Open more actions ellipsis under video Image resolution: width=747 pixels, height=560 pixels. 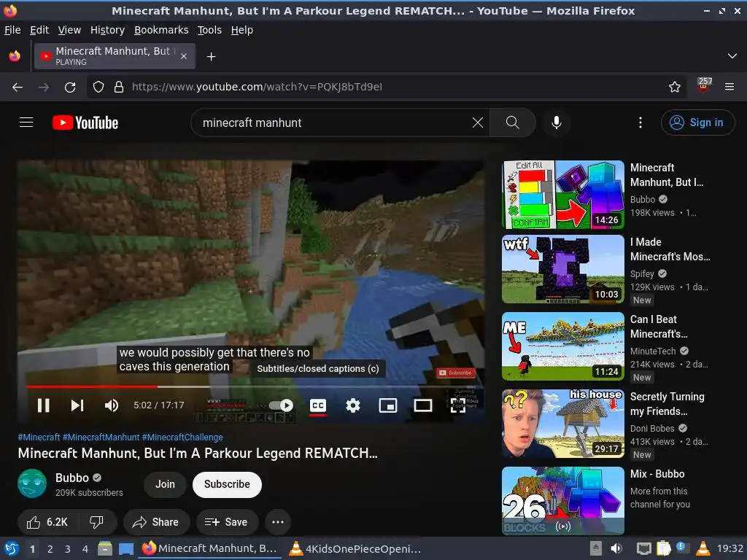(278, 522)
